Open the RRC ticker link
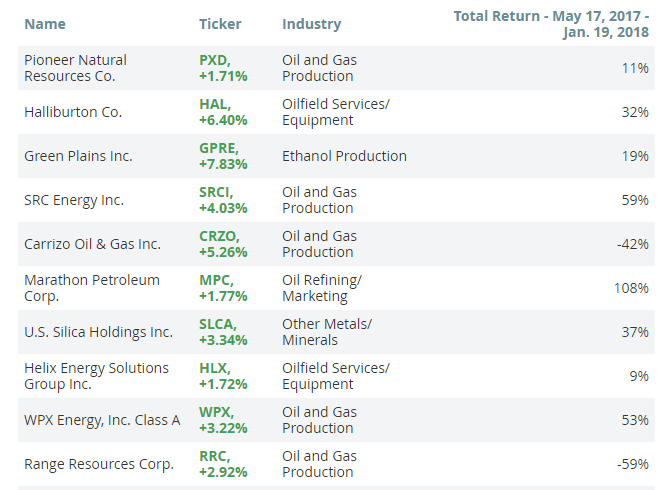670x490 pixels. click(x=214, y=456)
